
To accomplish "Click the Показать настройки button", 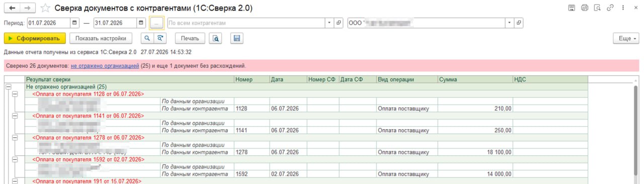I will (x=101, y=39).
